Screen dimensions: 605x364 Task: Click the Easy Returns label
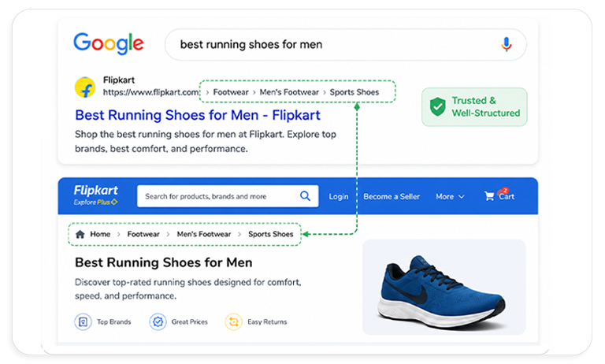[267, 322]
